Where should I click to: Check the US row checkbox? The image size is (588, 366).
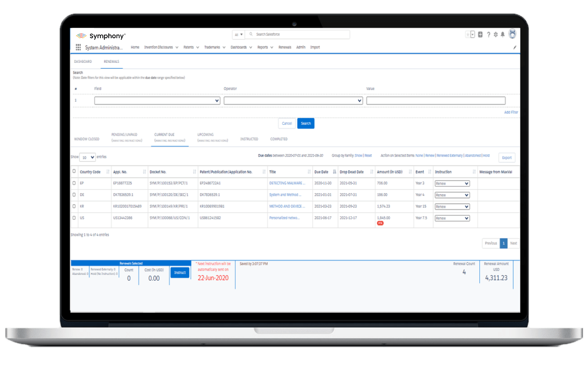[x=74, y=218]
